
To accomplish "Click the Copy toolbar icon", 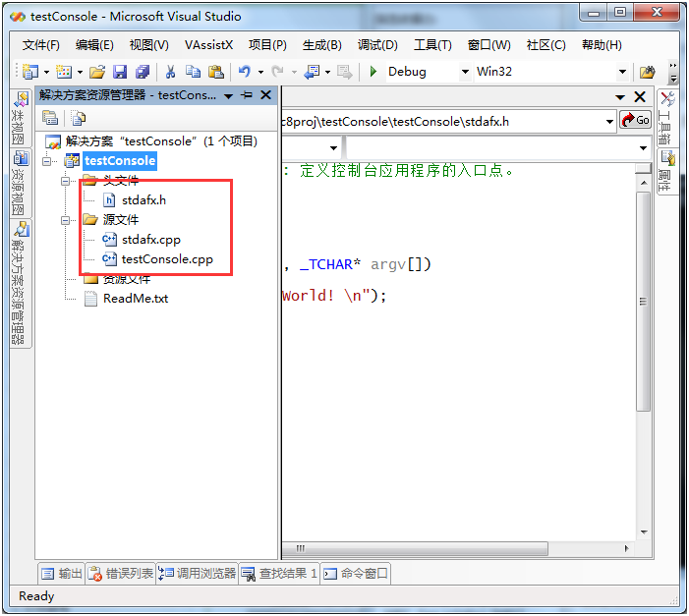I will pyautogui.click(x=193, y=72).
